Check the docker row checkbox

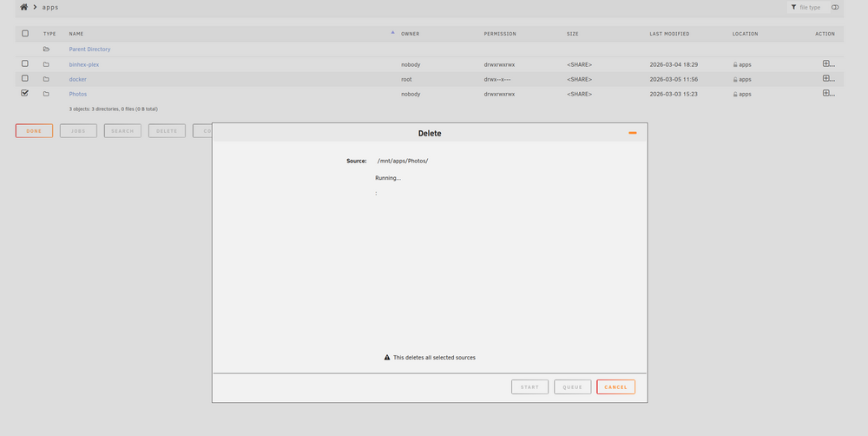(25, 78)
